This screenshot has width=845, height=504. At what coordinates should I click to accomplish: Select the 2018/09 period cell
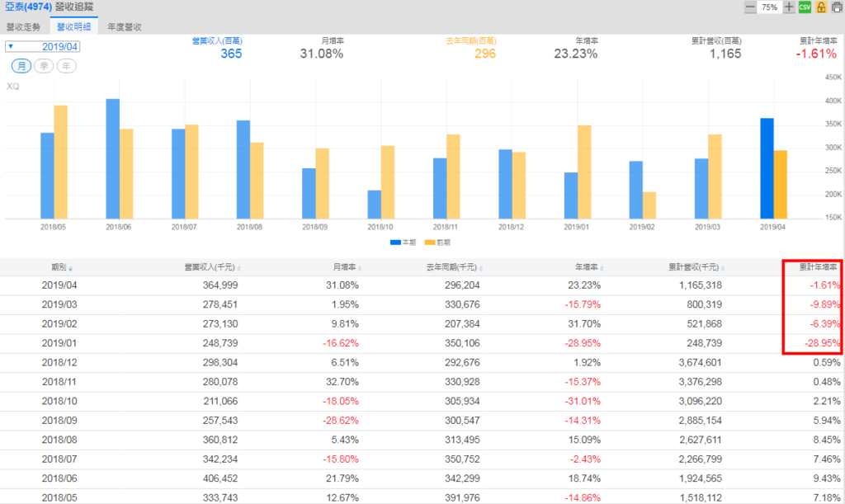point(59,421)
